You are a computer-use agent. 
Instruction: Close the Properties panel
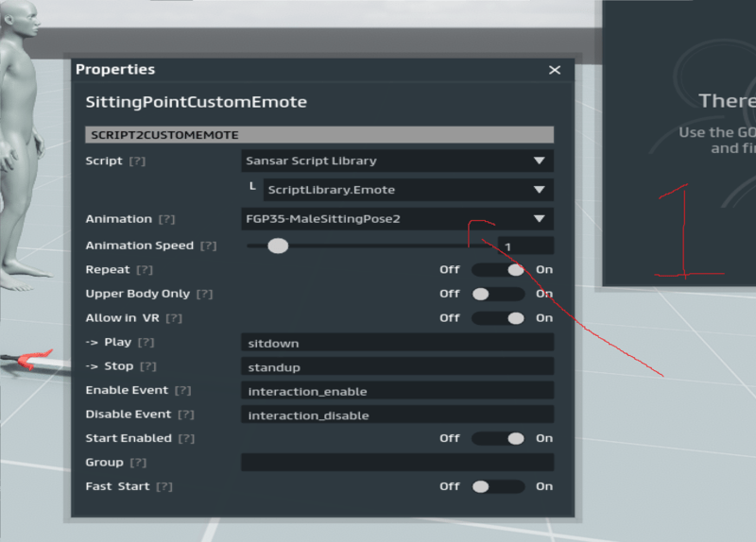pyautogui.click(x=555, y=70)
